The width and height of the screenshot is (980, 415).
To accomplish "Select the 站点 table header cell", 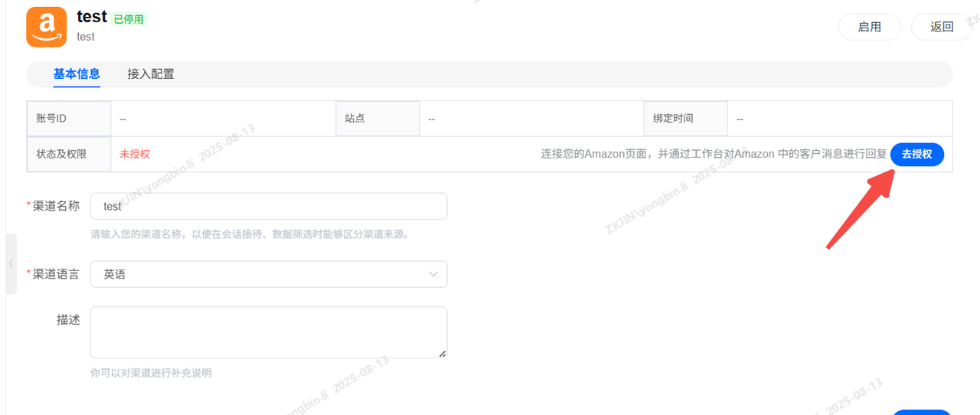I will [x=377, y=119].
